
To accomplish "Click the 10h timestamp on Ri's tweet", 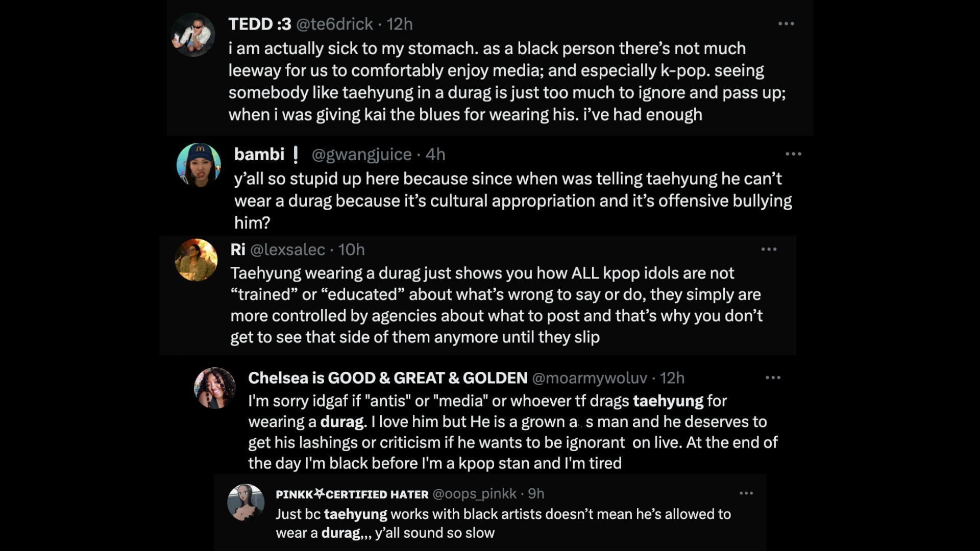I will pyautogui.click(x=351, y=249).
